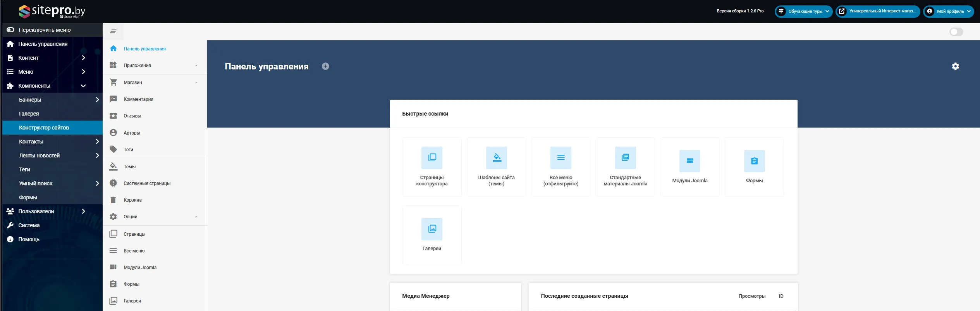
Task: Click the sitepro.by logo
Action: coord(52,11)
